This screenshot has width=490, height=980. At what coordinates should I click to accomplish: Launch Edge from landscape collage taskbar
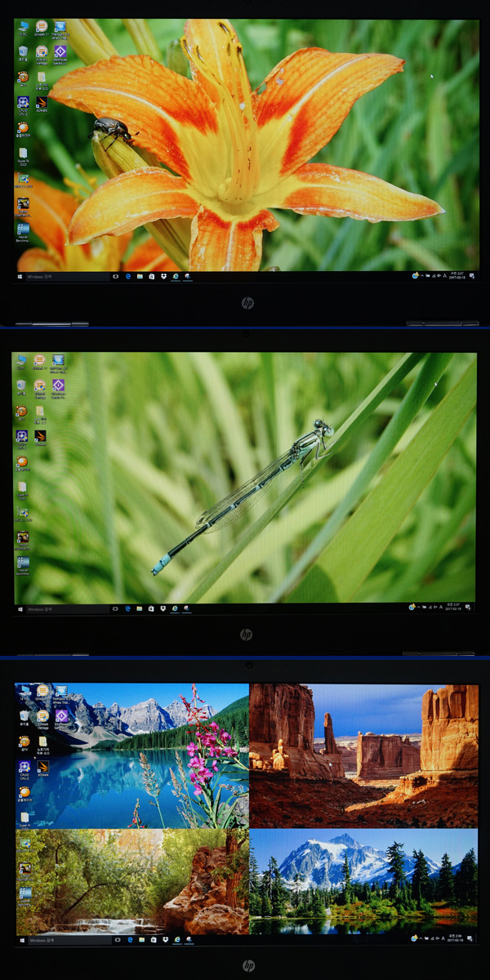tap(130, 940)
